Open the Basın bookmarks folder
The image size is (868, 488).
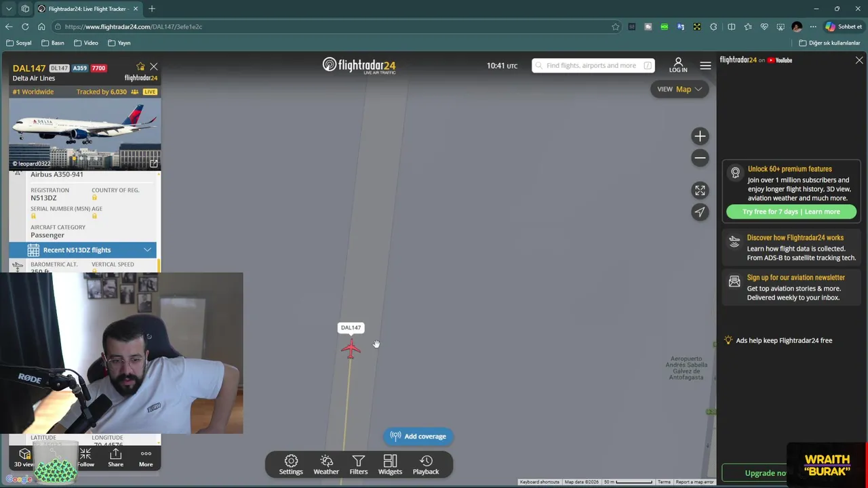[x=53, y=43]
